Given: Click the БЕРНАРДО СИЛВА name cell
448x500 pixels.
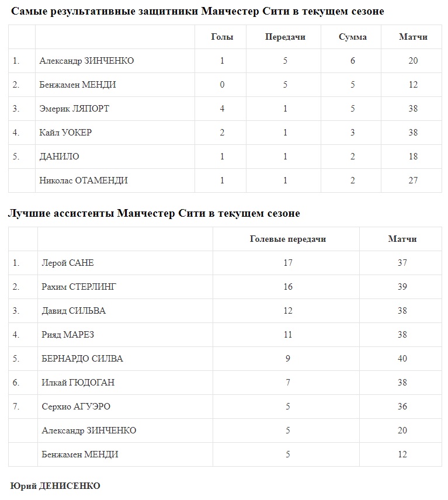Looking at the screenshot, I should [x=82, y=359].
